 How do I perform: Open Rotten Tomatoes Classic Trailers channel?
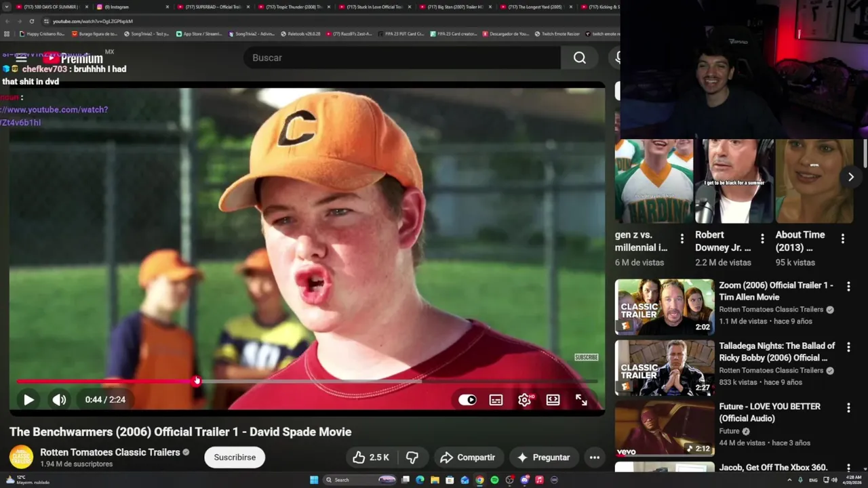pyautogui.click(x=110, y=452)
